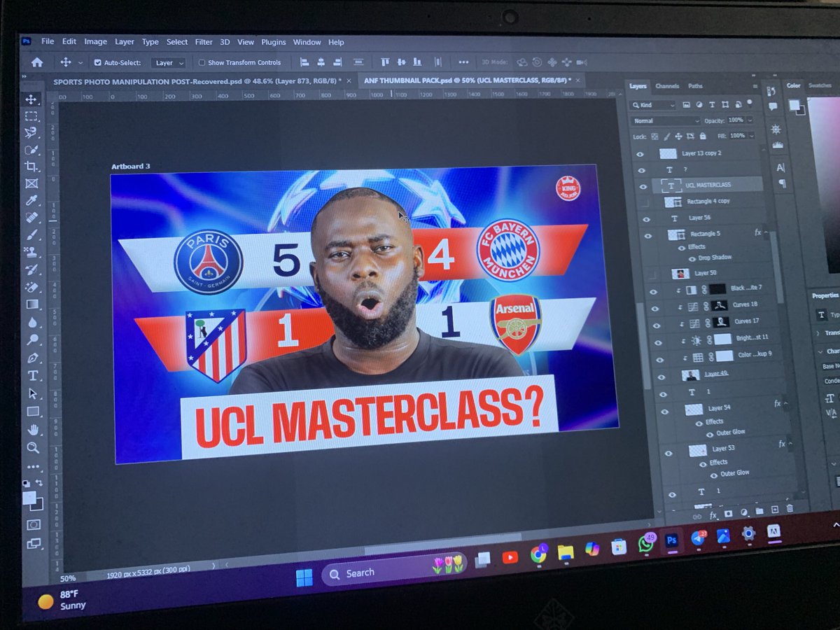
Task: Open the Edit Toolbar three-dots button
Action: click(33, 466)
